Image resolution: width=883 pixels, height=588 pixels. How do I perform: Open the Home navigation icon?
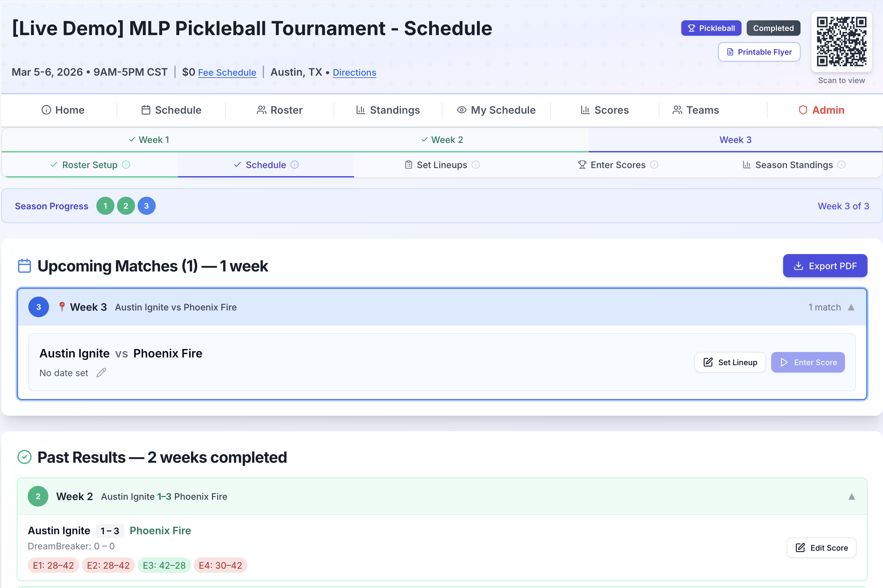point(46,110)
